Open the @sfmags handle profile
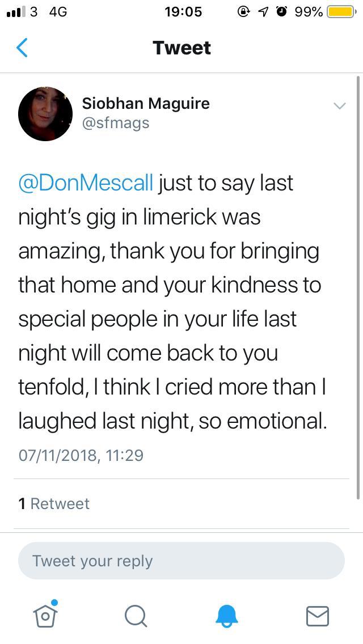Image resolution: width=363 pixels, height=644 pixels. tap(116, 123)
